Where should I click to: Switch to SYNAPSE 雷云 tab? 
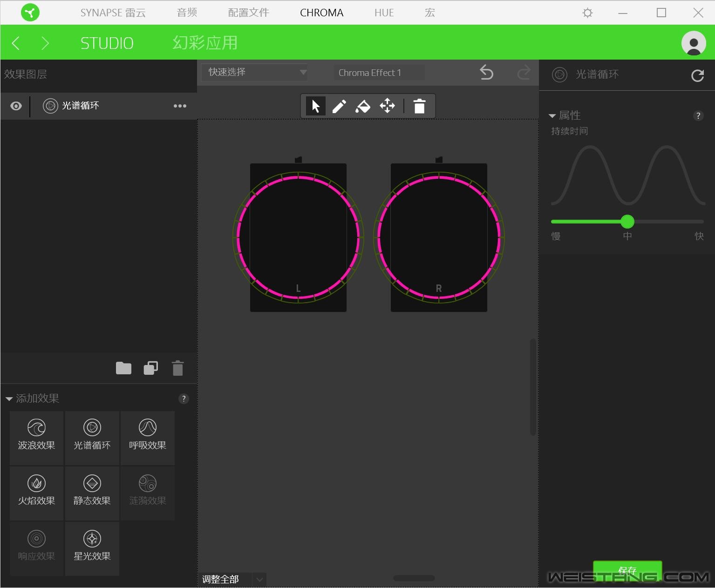coord(113,13)
